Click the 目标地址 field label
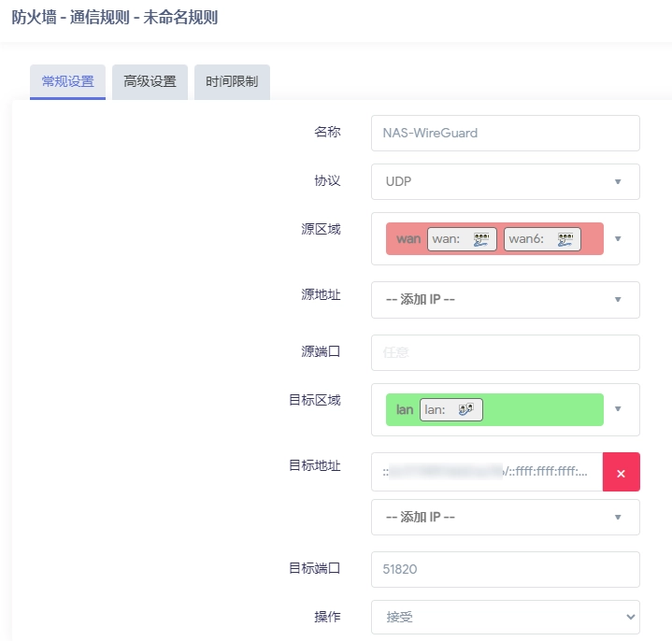 tap(315, 465)
